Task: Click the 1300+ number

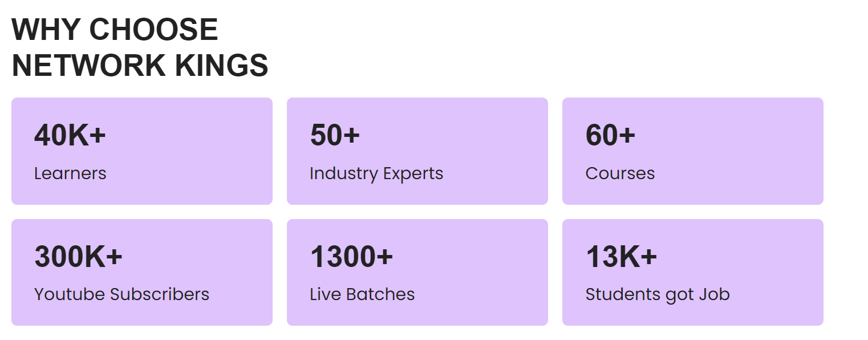Action: [351, 257]
